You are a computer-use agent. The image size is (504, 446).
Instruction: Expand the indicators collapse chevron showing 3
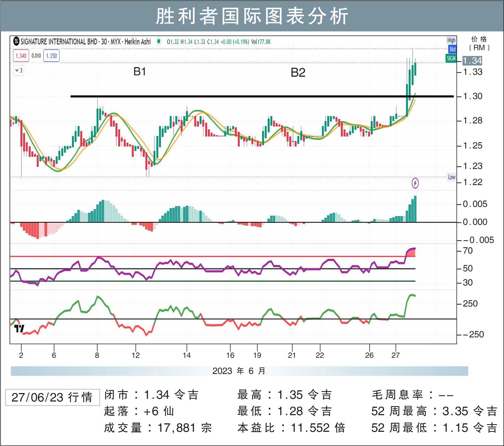19,70
